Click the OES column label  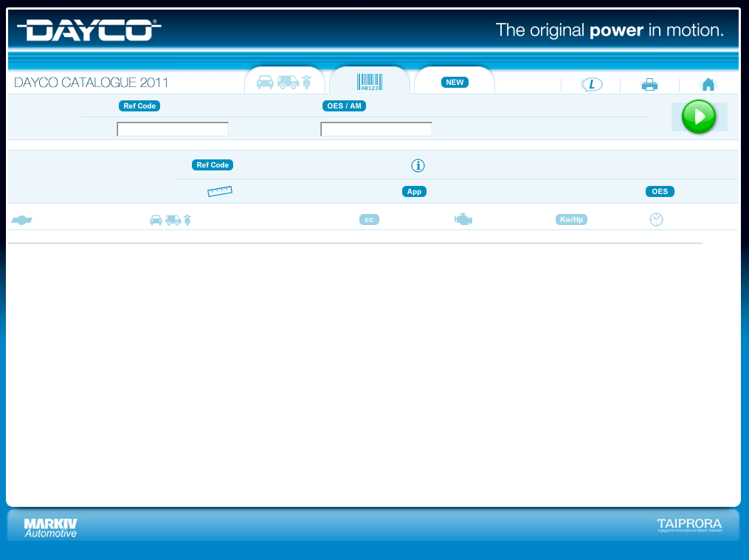coord(660,191)
